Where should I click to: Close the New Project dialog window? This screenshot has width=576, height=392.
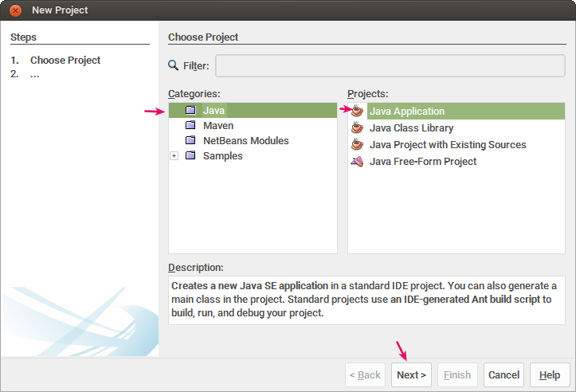tap(15, 10)
